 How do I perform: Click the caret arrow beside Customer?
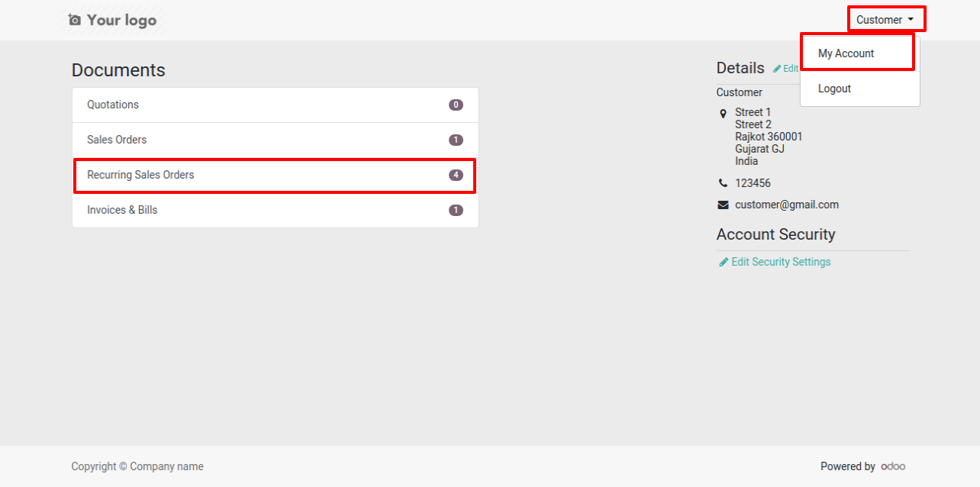(911, 20)
